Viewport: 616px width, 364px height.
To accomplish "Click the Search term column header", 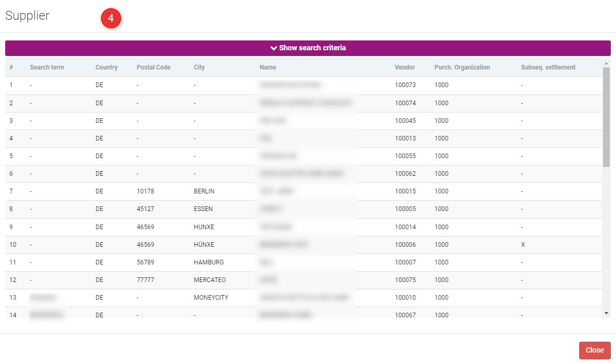I will [47, 67].
